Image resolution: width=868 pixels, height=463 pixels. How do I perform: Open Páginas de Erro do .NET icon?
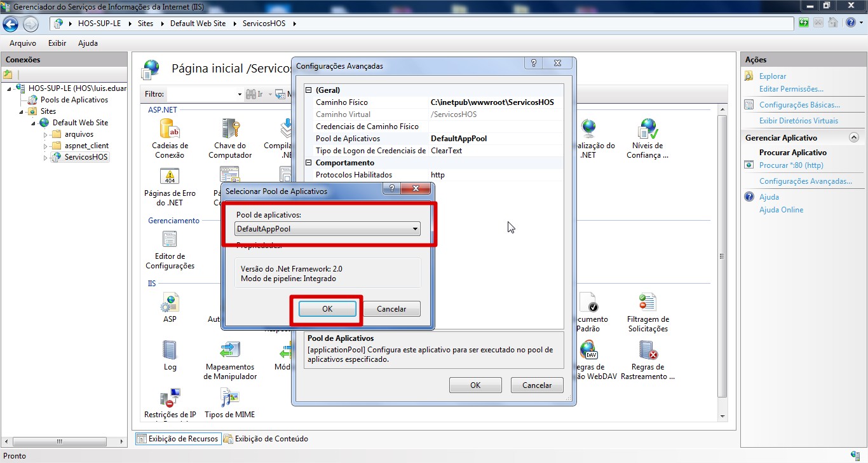tap(170, 177)
